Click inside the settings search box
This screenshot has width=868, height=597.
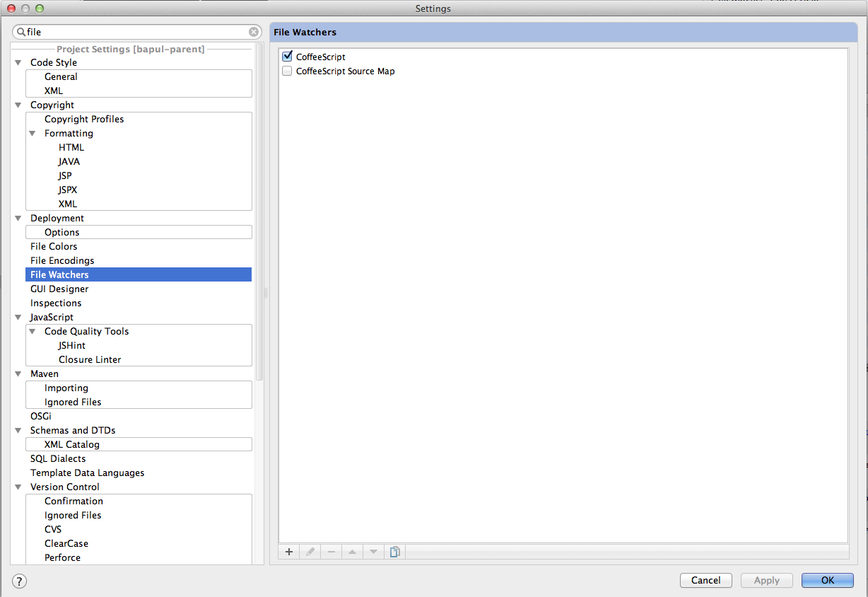[x=134, y=32]
